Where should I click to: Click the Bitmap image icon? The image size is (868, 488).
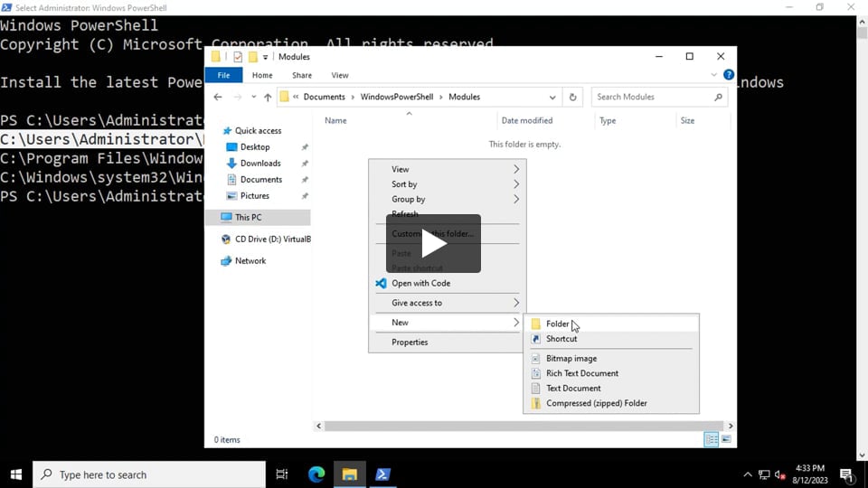coord(535,359)
